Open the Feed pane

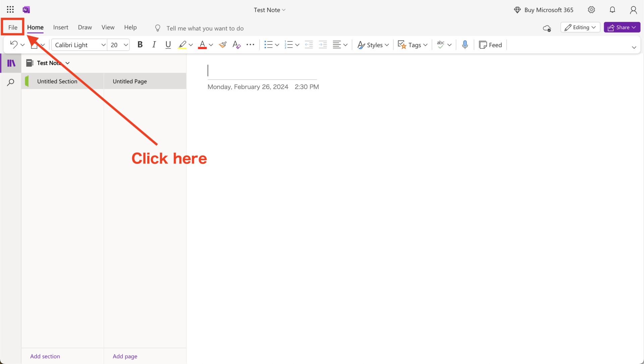490,45
